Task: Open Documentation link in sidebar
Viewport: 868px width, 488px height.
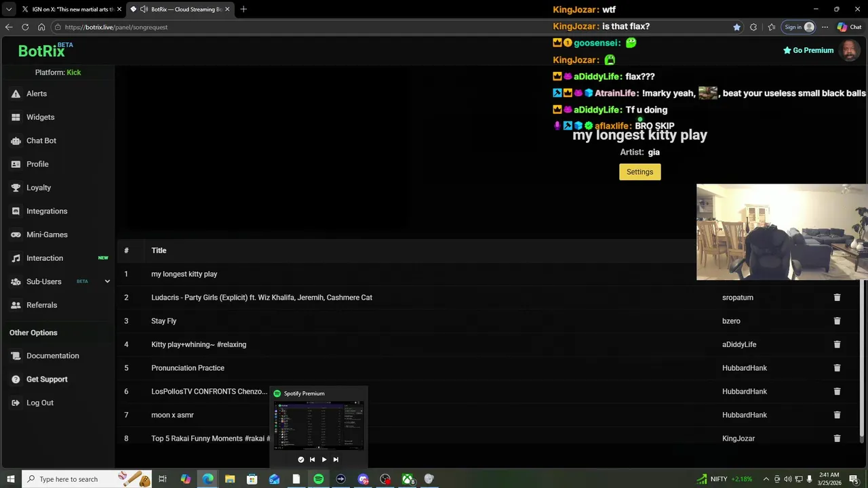Action: point(53,356)
